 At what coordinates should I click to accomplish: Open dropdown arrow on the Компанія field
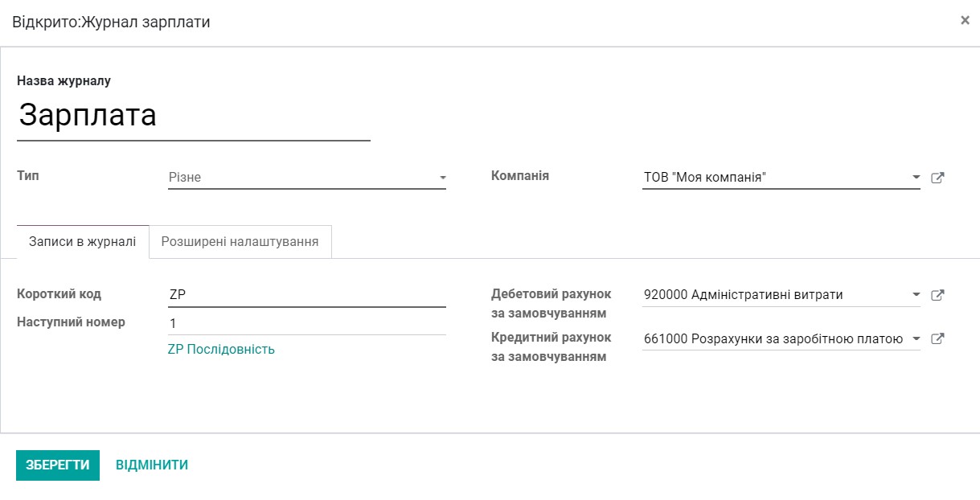[915, 178]
